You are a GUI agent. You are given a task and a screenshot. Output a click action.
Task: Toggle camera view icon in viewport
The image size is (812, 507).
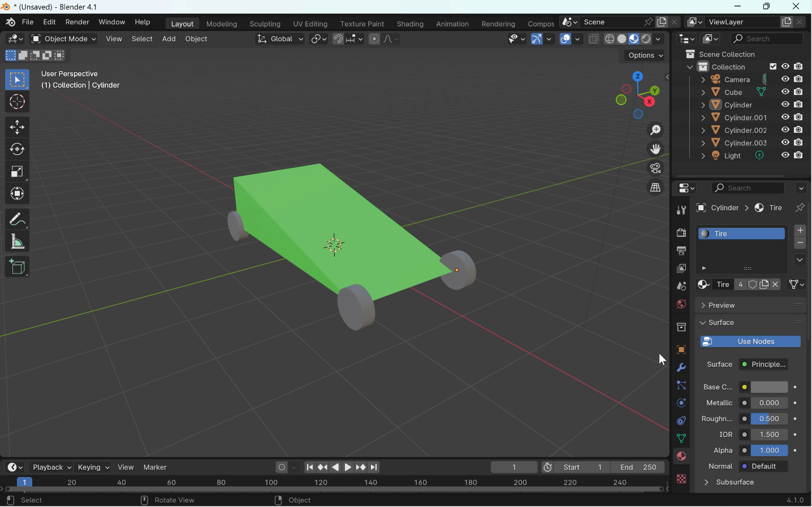pyautogui.click(x=656, y=169)
